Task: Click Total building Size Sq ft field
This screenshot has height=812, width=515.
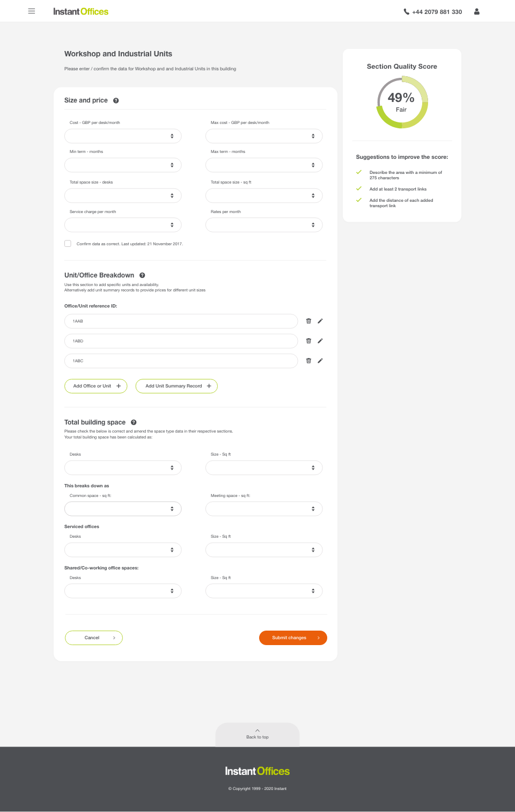Action: coord(264,467)
